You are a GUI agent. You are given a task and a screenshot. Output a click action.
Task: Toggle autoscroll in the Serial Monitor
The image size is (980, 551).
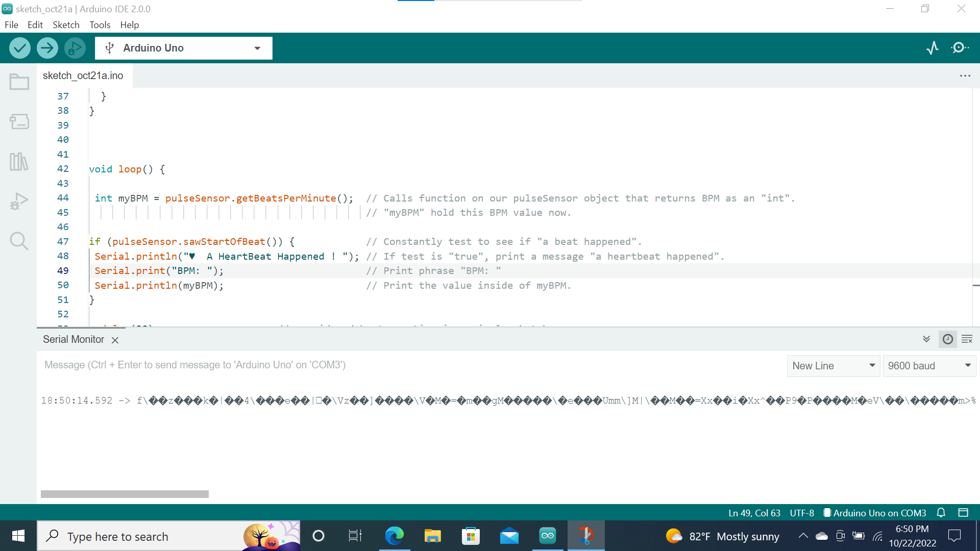tap(926, 339)
